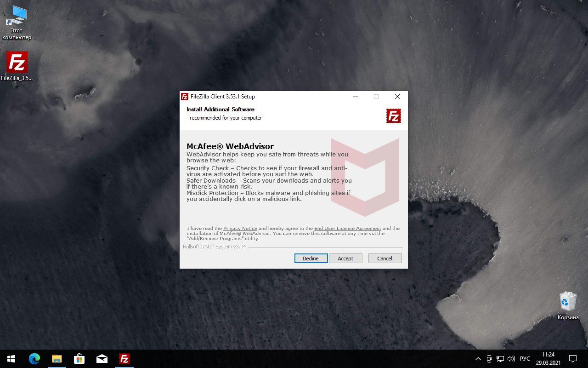Click the Meet Now tray icon
This screenshot has width=588, height=368.
point(489,359)
